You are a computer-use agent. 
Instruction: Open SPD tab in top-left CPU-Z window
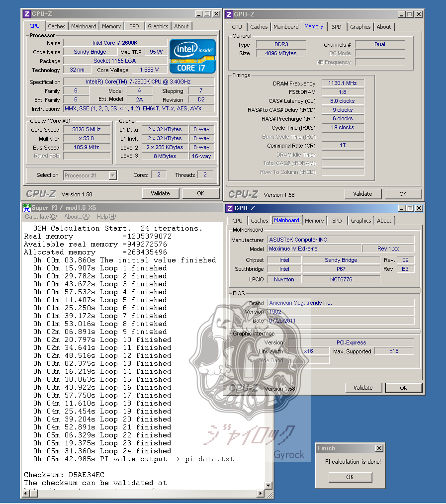(x=134, y=26)
